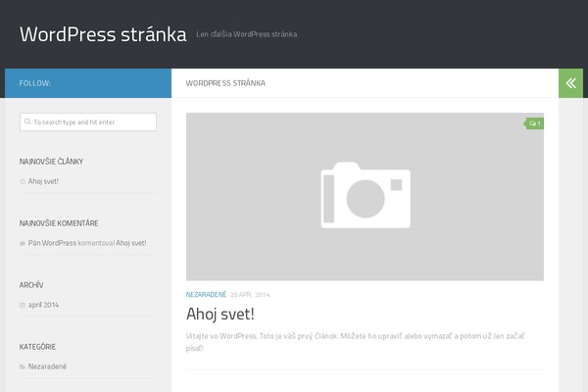The height and width of the screenshot is (392, 588).
Task: Click the ARCHÍV widget heading
Action: coord(31,285)
